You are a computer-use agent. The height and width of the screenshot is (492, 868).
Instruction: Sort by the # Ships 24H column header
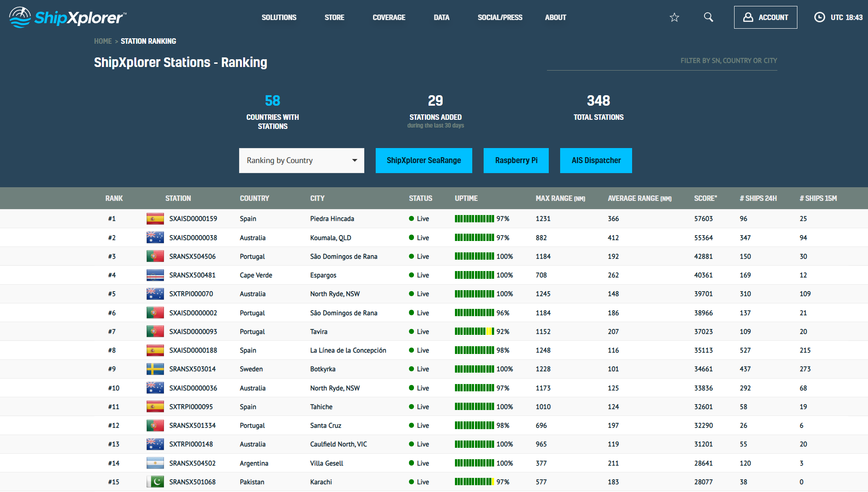coord(758,198)
